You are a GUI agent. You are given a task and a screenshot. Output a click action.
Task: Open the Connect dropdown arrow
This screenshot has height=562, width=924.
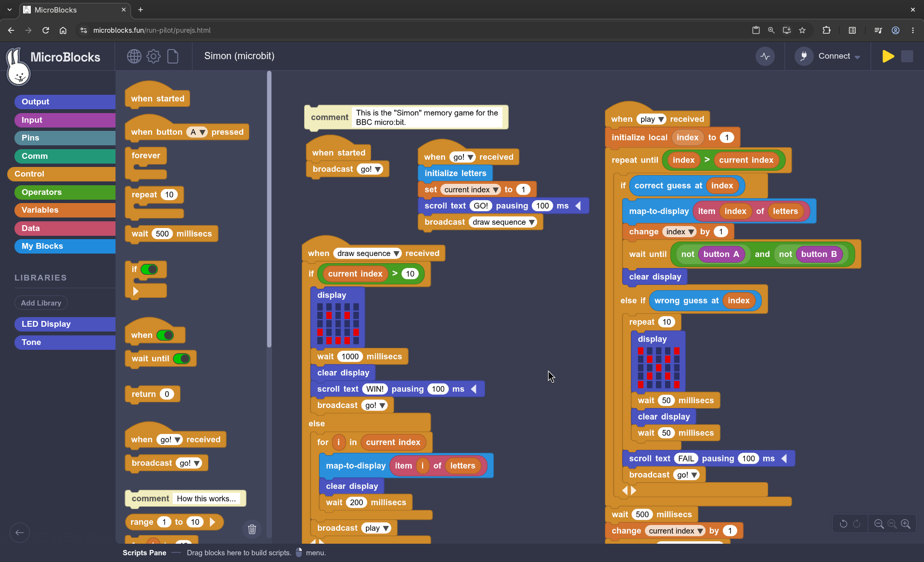click(857, 57)
